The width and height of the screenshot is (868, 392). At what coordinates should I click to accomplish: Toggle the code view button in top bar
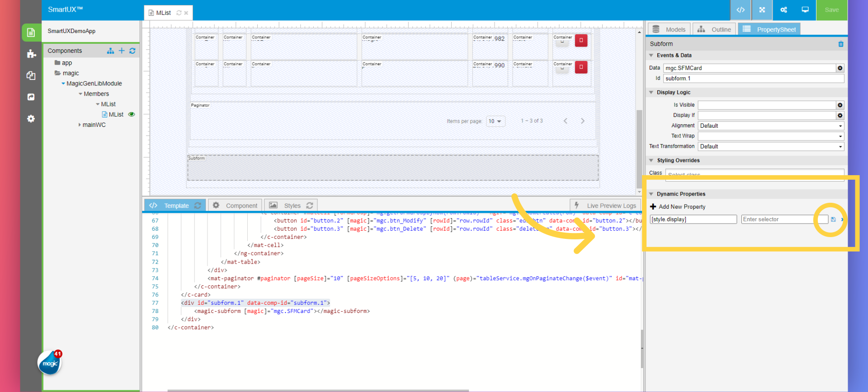(x=741, y=10)
